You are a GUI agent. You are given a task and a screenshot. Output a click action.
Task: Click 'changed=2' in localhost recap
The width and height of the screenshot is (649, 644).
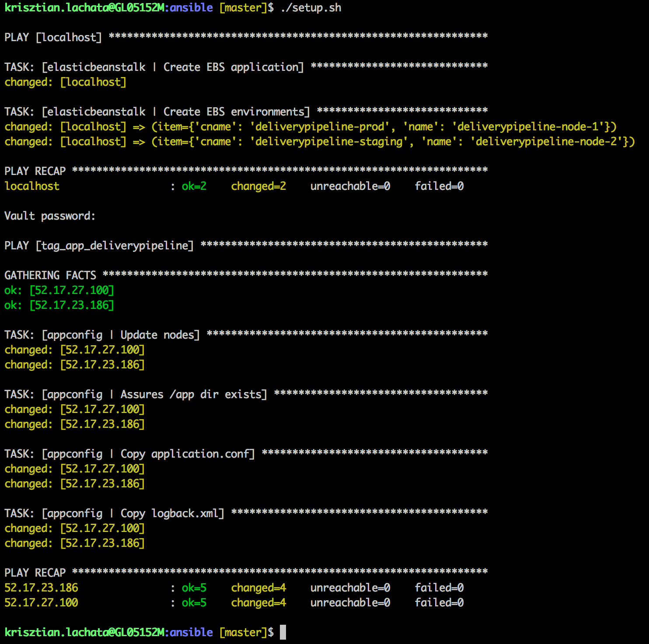click(258, 186)
